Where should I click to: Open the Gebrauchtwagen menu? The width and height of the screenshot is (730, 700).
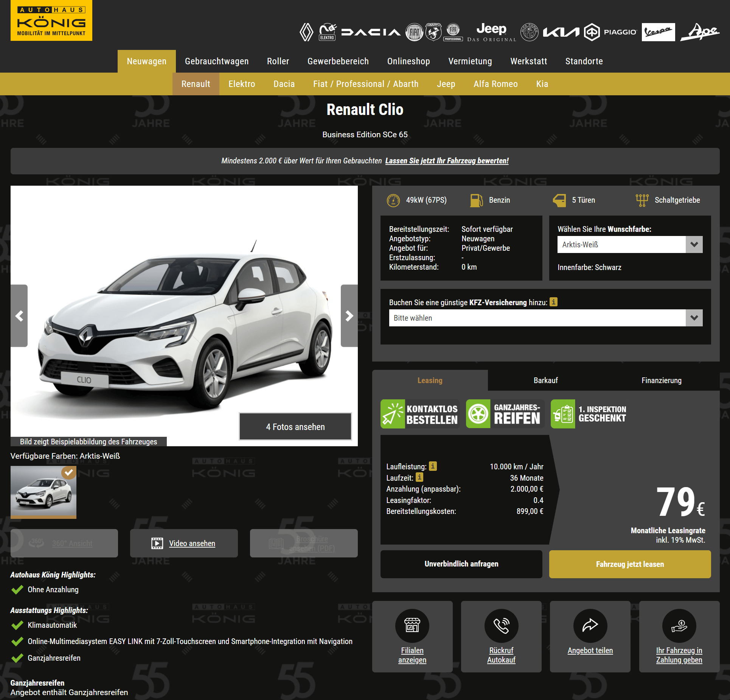tap(217, 61)
